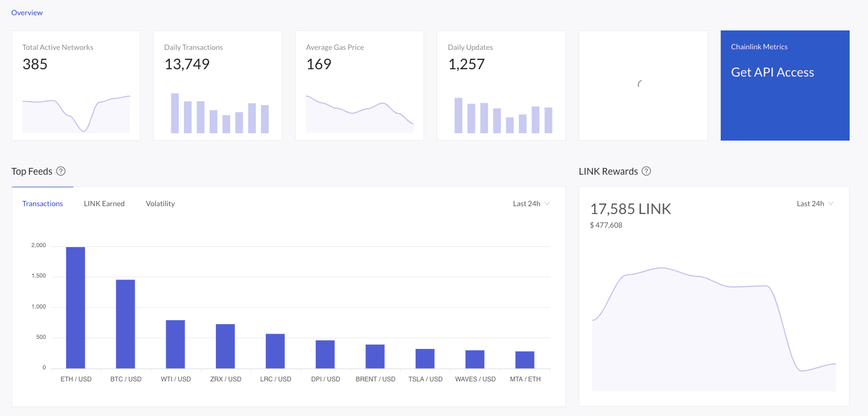The width and height of the screenshot is (868, 416).
Task: Click the WTI / USD bar in the chart
Action: pos(175,344)
